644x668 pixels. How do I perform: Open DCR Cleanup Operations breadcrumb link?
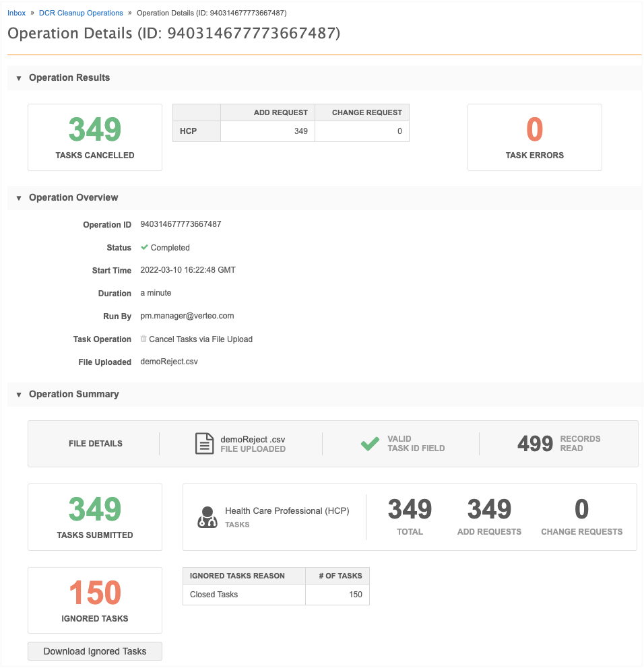pos(81,13)
